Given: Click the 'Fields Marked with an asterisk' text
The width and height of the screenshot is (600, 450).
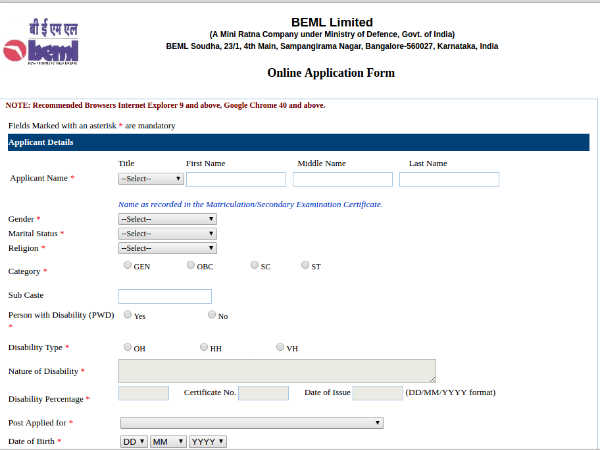Looking at the screenshot, I should click(92, 126).
